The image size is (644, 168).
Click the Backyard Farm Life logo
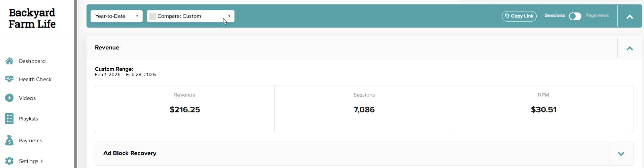[32, 18]
